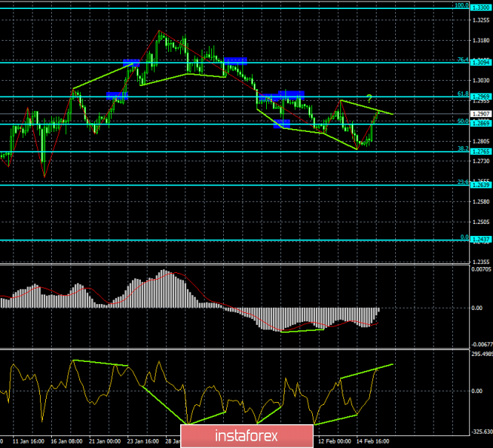Click the 14 Feb 16:00 time axis label
This screenshot has height=448, width=493.
click(373, 441)
